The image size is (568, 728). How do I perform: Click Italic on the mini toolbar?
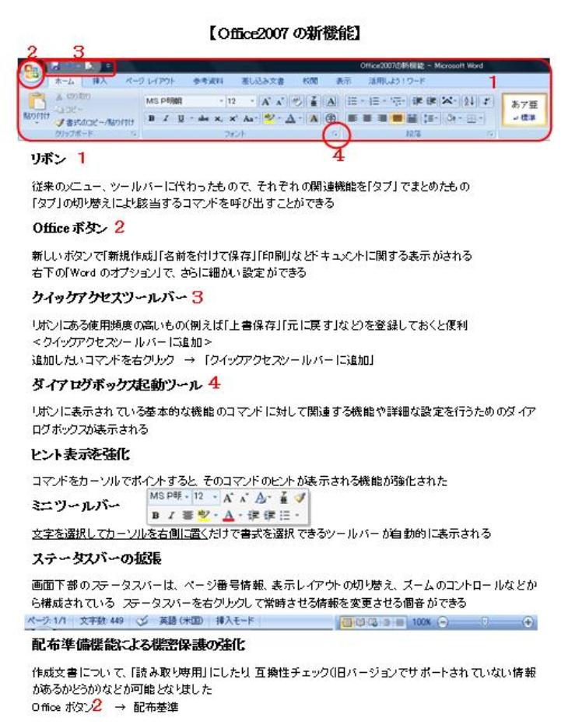point(171,516)
